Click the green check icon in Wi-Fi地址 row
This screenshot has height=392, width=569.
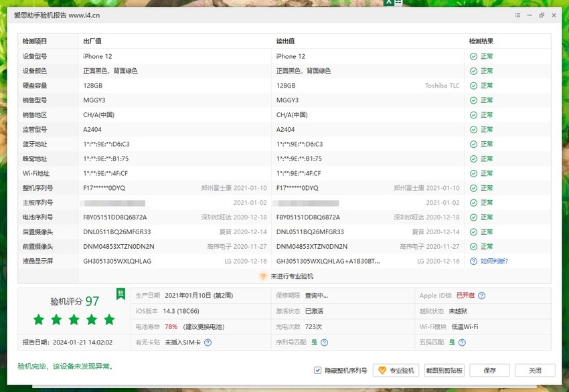473,173
